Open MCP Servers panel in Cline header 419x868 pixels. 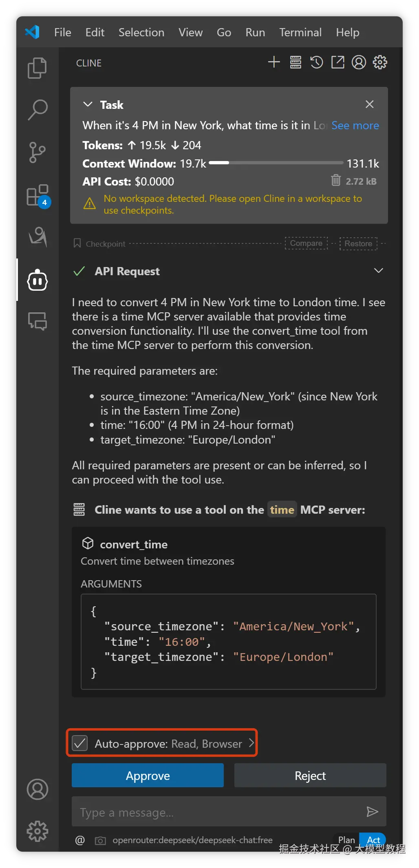(x=296, y=62)
